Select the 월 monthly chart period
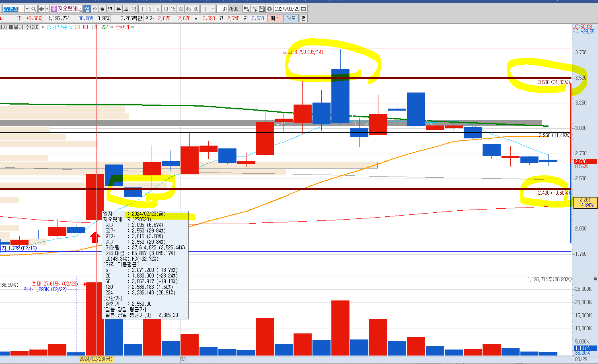The image size is (598, 364). click(102, 9)
